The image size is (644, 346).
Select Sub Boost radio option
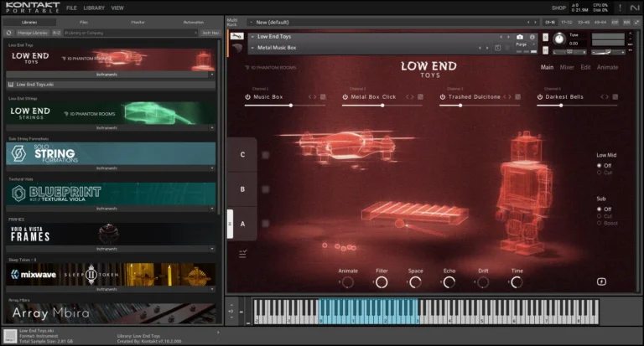point(600,223)
